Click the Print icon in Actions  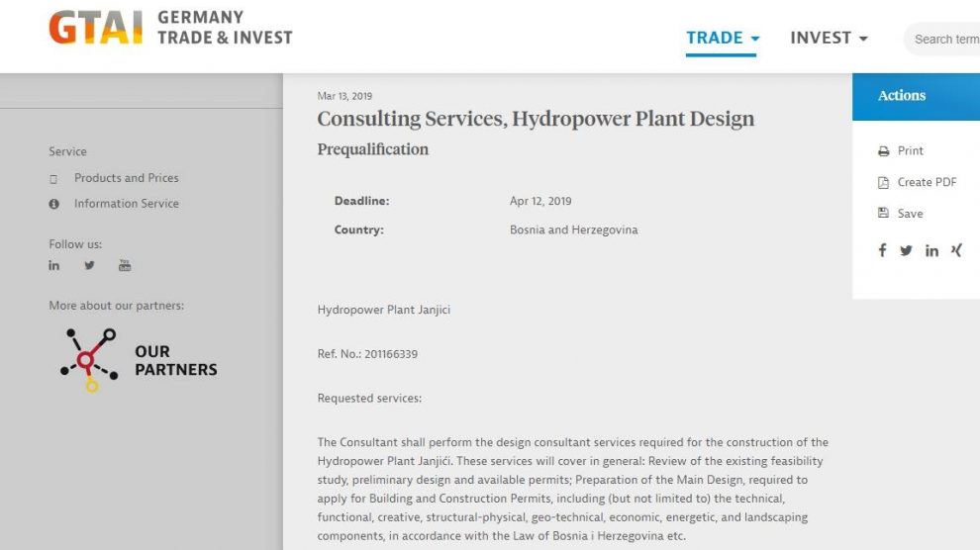click(883, 151)
